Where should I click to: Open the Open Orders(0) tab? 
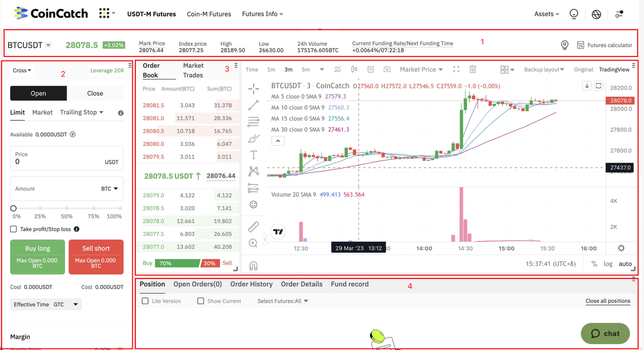(198, 284)
